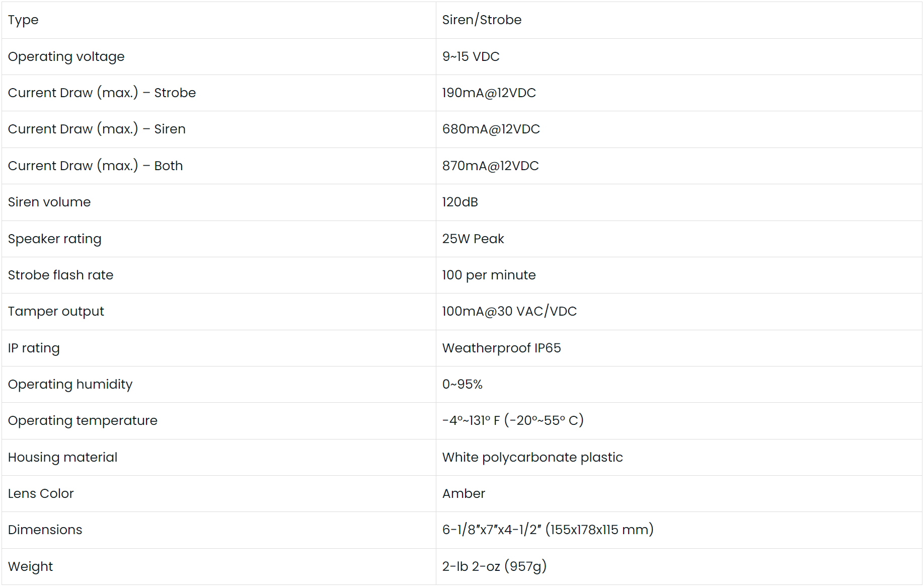Select the 870mA@12VDC value
This screenshot has height=587, width=924.
(x=490, y=166)
